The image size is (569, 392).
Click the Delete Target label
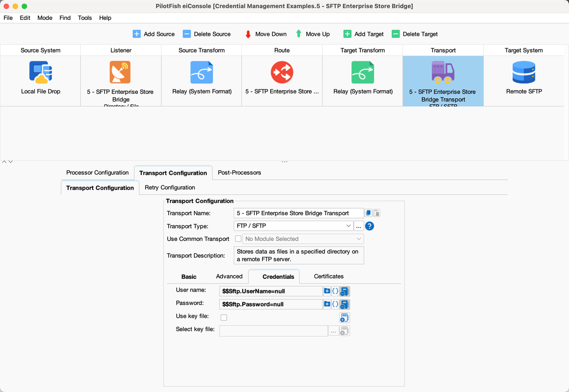tap(420, 34)
